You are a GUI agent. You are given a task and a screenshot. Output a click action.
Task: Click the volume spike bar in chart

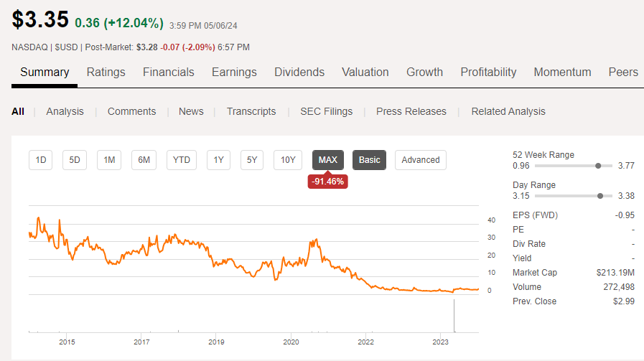tap(454, 316)
